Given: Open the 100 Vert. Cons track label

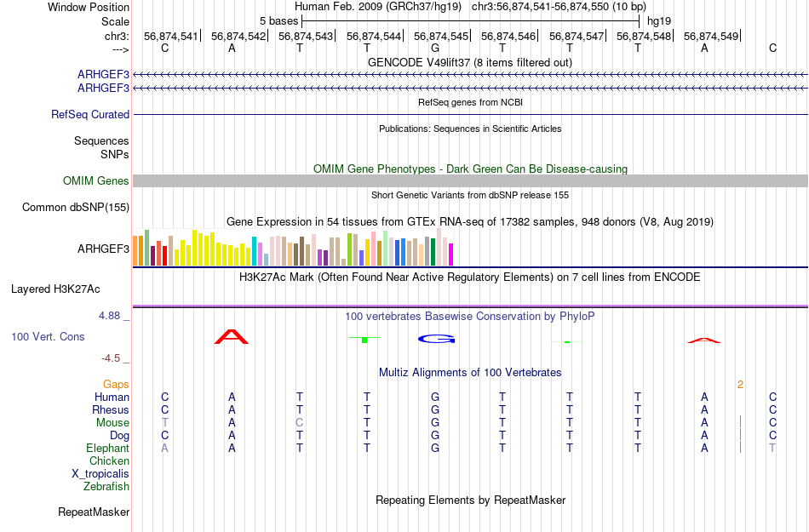Looking at the screenshot, I should 48,336.
